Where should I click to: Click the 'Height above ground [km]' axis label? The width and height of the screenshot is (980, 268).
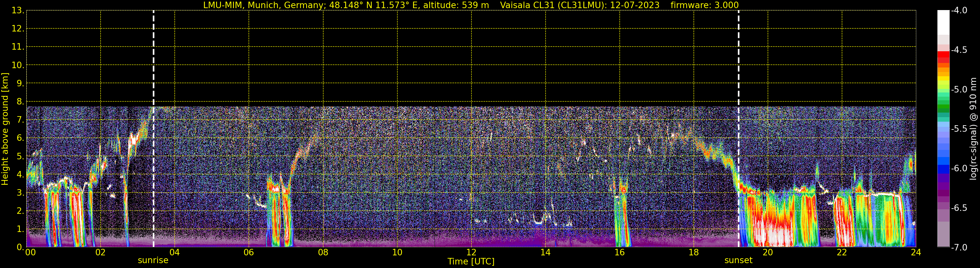tap(5, 129)
